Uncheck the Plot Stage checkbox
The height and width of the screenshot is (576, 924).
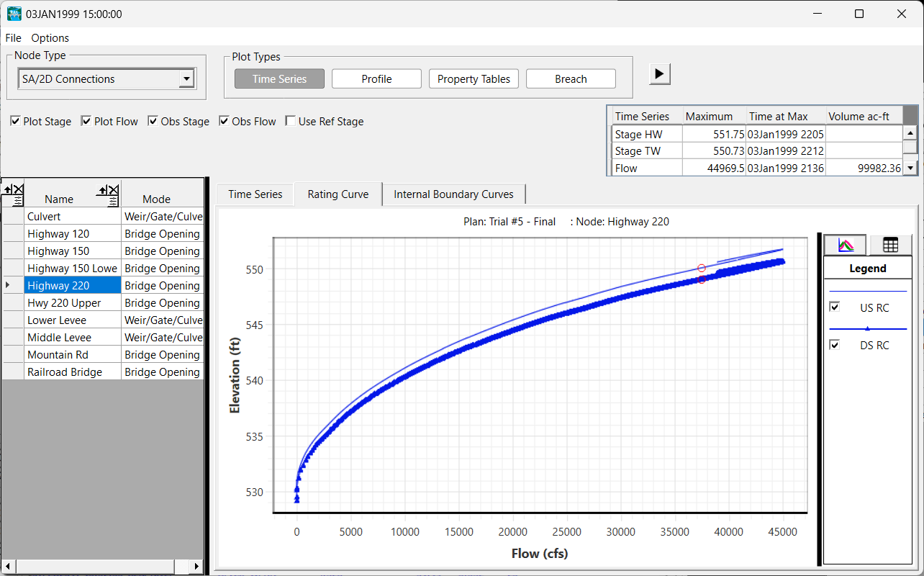[x=15, y=122]
